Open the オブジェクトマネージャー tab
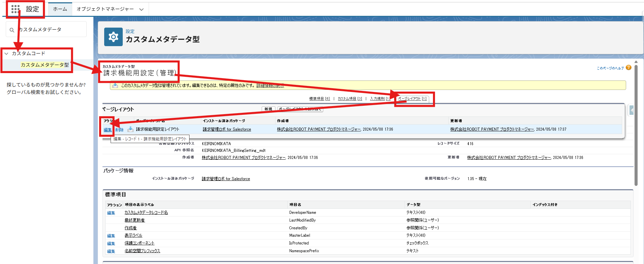Screen dimensions: 644x264 tap(105, 9)
